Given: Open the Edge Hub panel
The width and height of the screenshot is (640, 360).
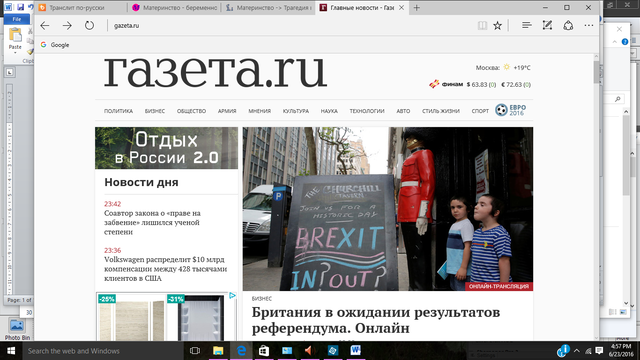Looking at the screenshot, I should tap(527, 25).
